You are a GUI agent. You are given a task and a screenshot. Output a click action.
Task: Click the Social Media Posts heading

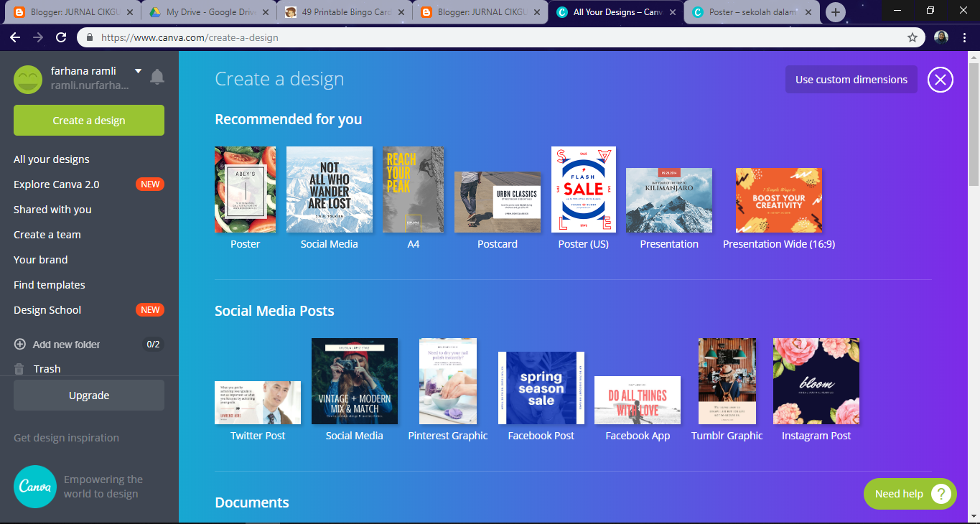pos(275,311)
